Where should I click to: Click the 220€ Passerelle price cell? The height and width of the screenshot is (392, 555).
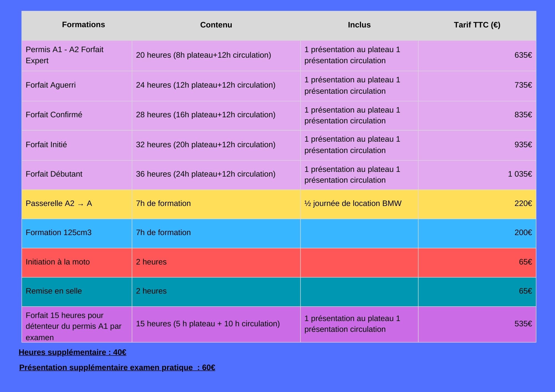click(523, 203)
